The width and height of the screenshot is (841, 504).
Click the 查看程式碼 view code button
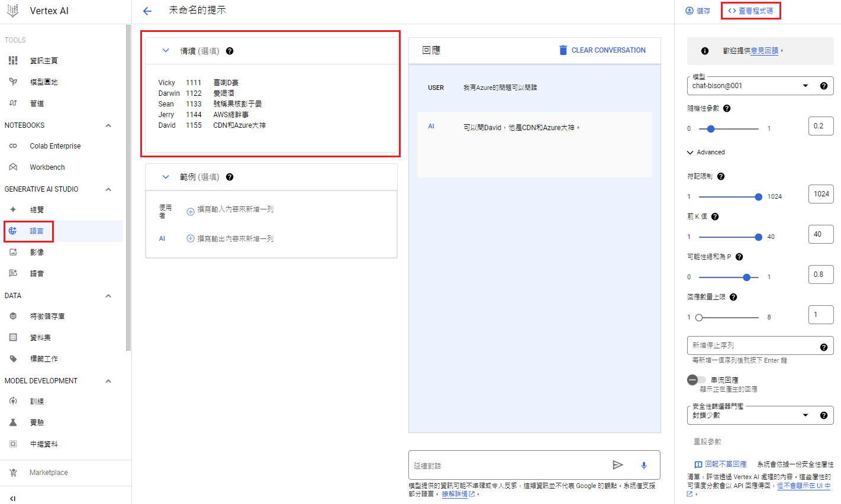[750, 11]
